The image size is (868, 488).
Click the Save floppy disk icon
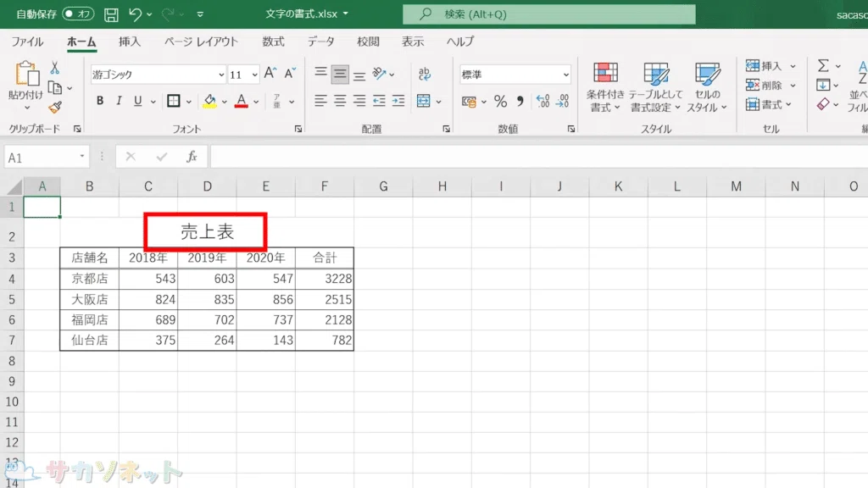111,14
